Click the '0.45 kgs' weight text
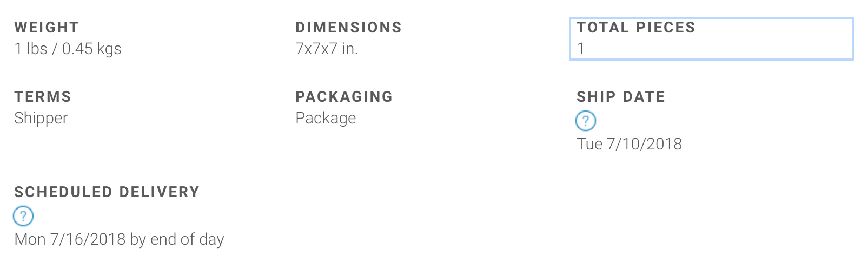Screen dimensions: 868x268 pos(91,49)
